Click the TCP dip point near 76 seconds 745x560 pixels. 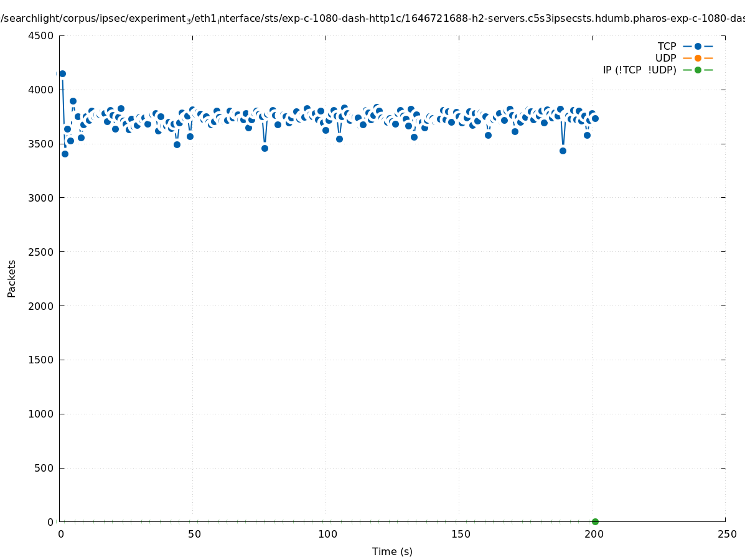(x=265, y=148)
